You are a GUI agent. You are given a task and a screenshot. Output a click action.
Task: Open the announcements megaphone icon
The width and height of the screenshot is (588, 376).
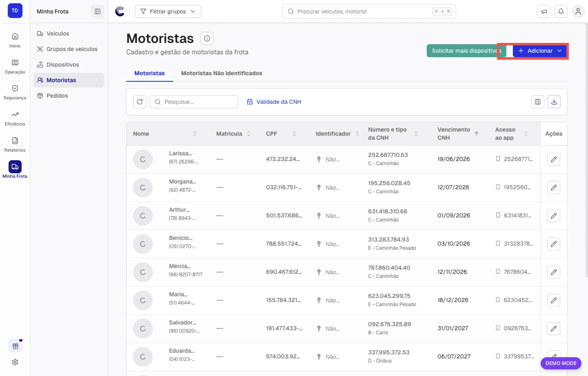tap(544, 11)
